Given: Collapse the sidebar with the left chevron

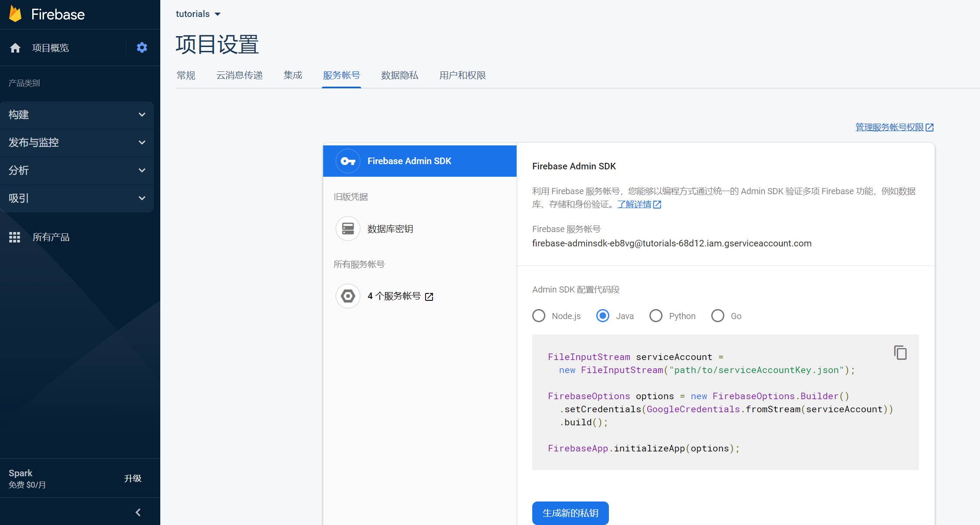Looking at the screenshot, I should tap(138, 512).
